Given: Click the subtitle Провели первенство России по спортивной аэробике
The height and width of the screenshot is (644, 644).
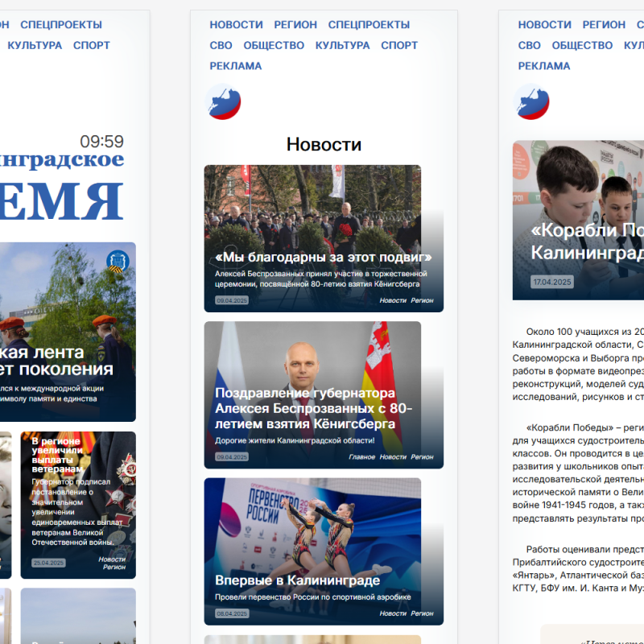Looking at the screenshot, I should 312,597.
